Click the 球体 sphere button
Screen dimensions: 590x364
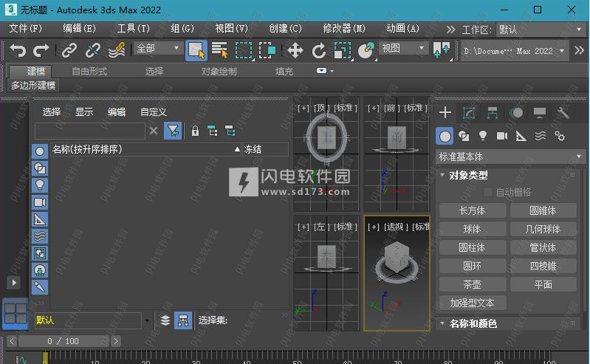pyautogui.click(x=473, y=229)
